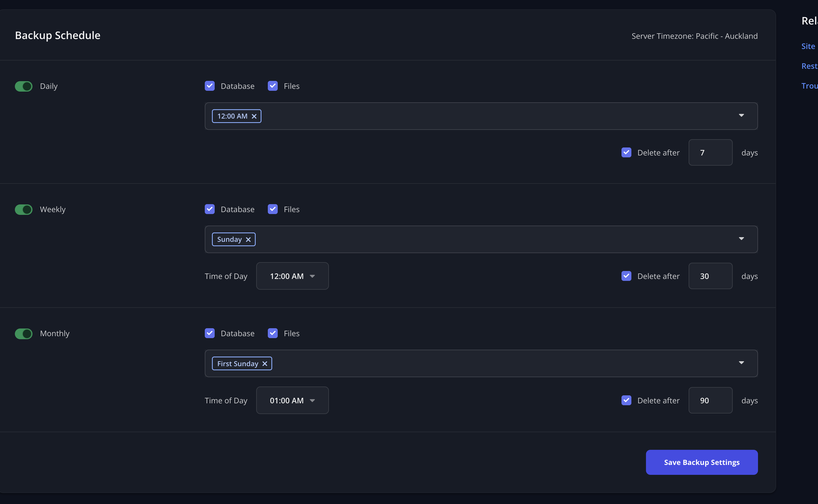Uncheck Daily Delete after checkbox
This screenshot has height=504, width=818.
tap(626, 153)
